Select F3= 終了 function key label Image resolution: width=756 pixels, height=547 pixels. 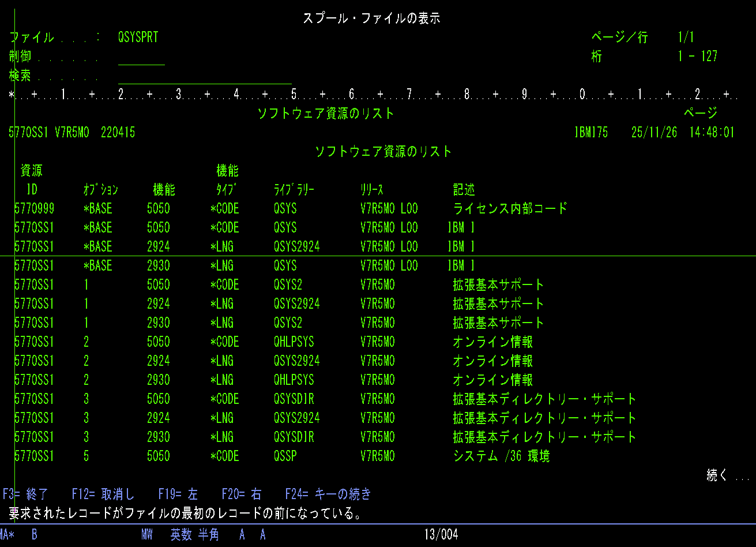click(26, 494)
